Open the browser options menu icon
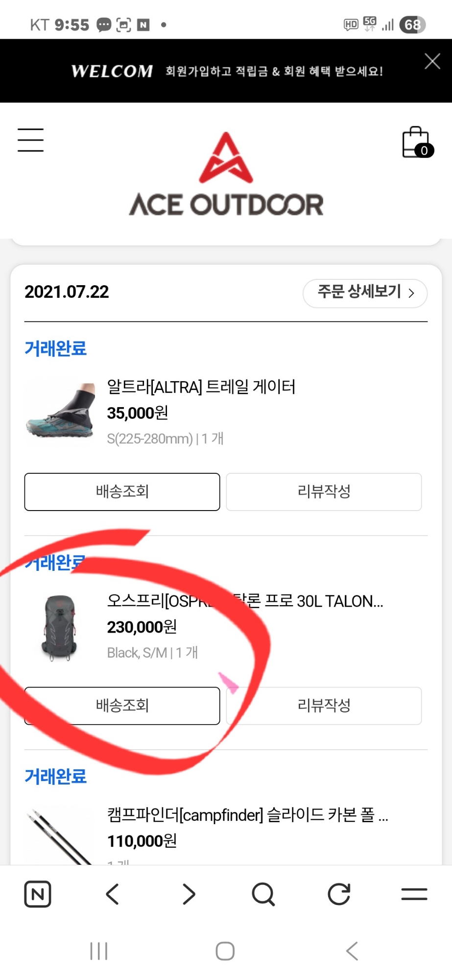The height and width of the screenshot is (980, 452). tap(414, 894)
